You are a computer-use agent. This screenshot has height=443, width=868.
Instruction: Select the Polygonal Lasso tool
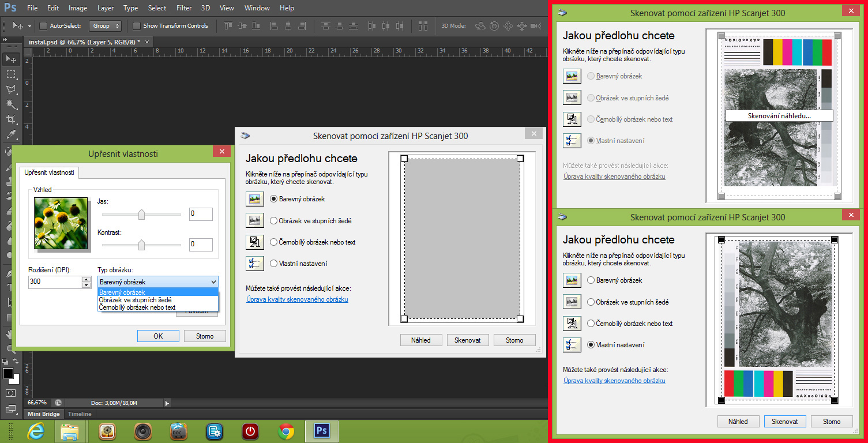pos(10,89)
